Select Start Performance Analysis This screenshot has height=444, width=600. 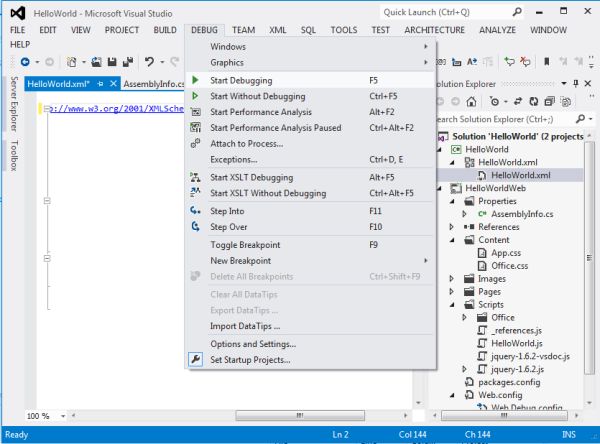pos(310,112)
